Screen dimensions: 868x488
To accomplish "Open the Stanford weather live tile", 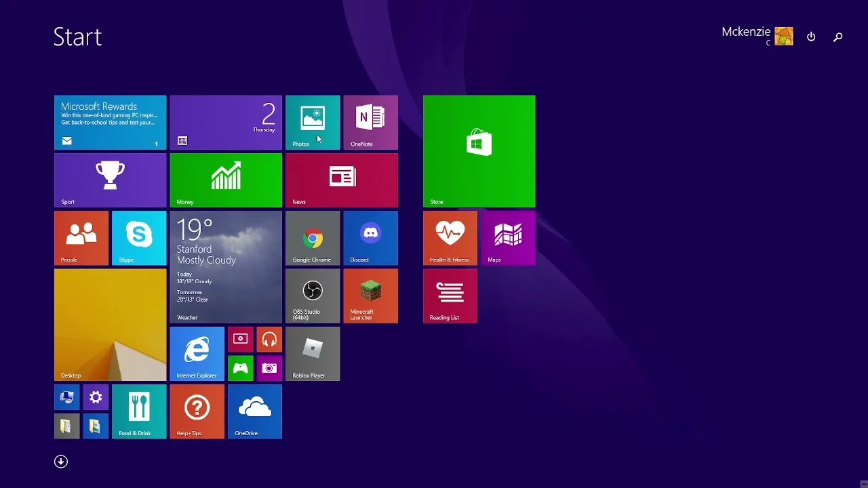I will (x=226, y=266).
